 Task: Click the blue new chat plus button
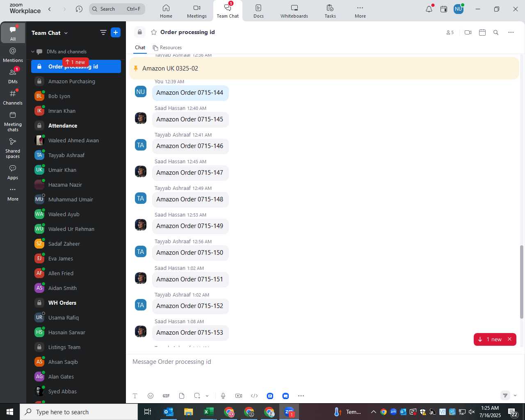click(x=116, y=32)
